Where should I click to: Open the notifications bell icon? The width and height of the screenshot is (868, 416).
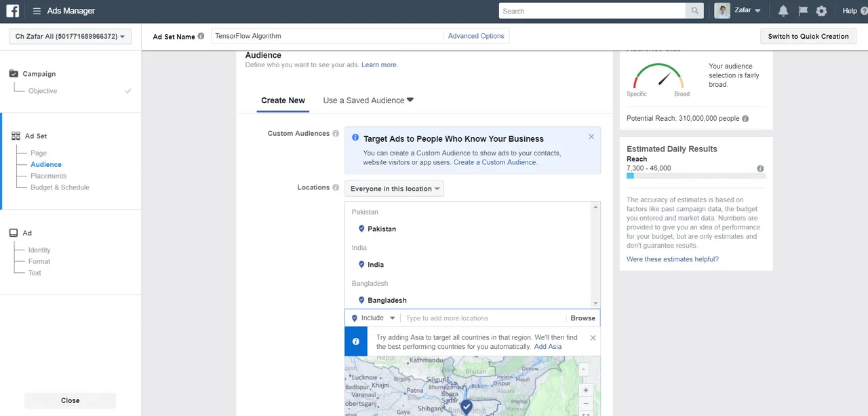coord(783,11)
